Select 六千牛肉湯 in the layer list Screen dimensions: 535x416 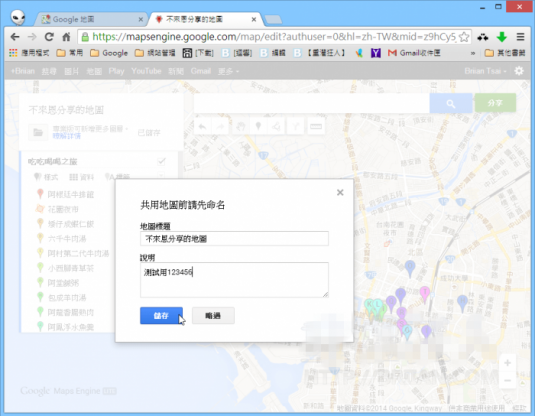coord(67,239)
